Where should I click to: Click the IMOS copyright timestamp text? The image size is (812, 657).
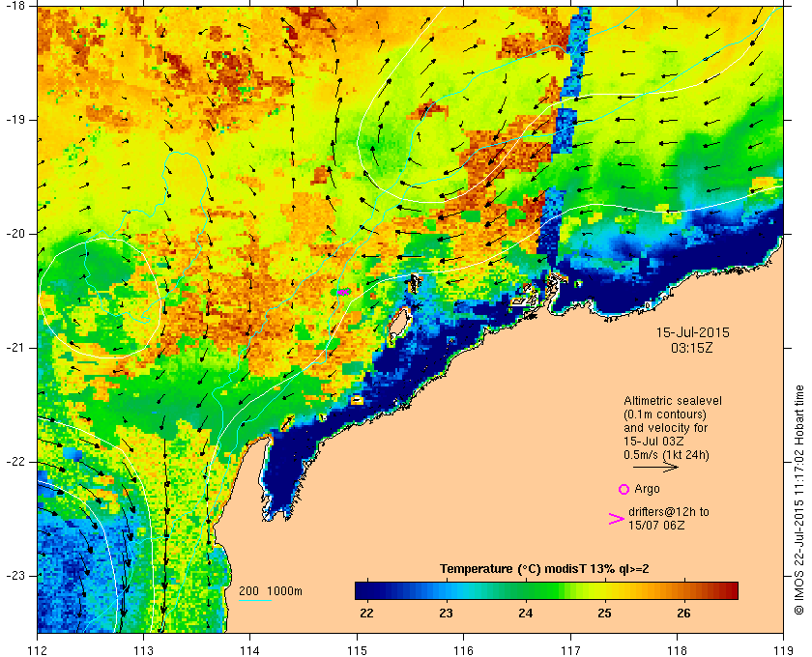coord(798,500)
